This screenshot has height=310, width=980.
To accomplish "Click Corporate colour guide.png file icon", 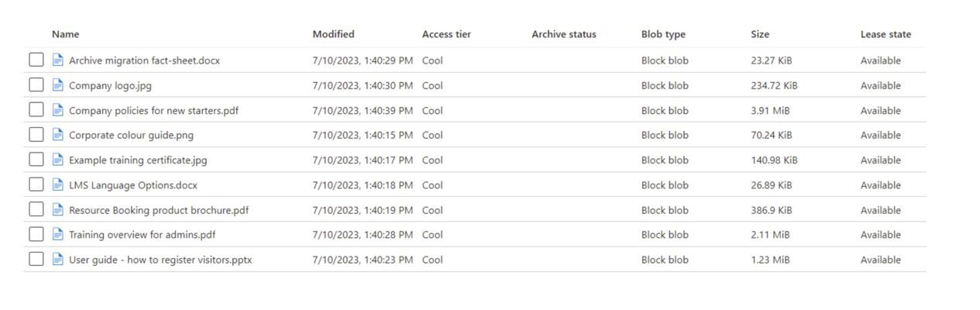I will (58, 135).
